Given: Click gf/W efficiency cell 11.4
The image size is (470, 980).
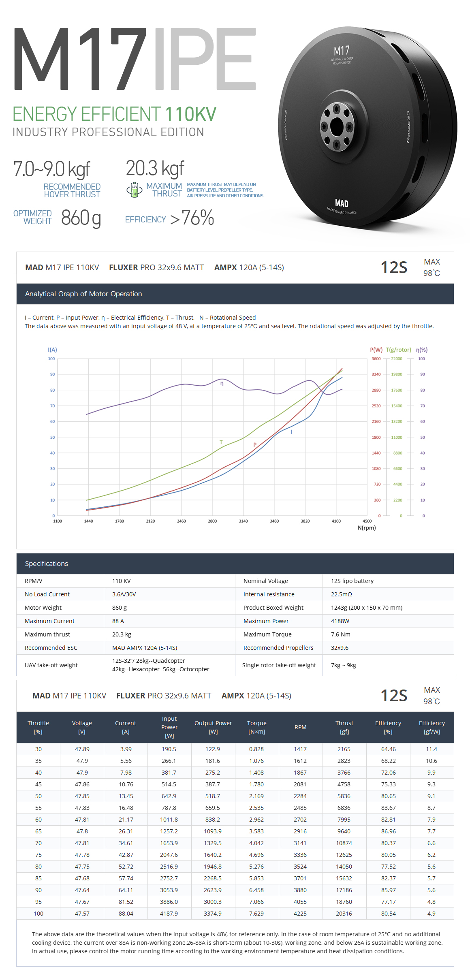Looking at the screenshot, I should (x=432, y=749).
